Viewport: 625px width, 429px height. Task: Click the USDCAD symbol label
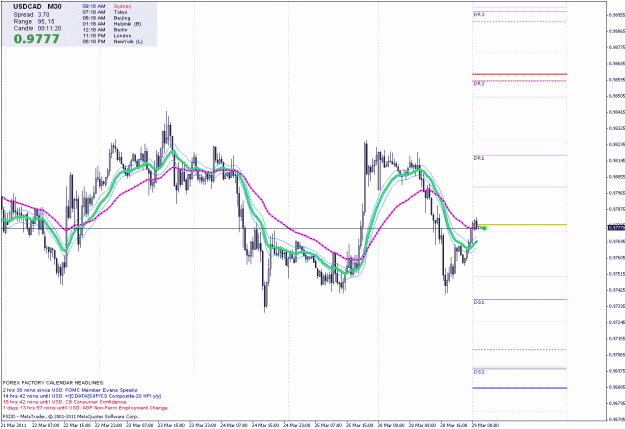tap(28, 7)
